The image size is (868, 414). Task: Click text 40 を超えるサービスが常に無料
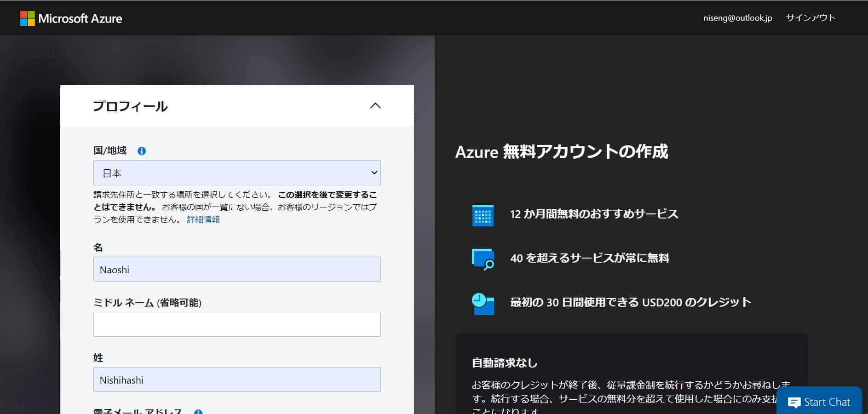589,258
